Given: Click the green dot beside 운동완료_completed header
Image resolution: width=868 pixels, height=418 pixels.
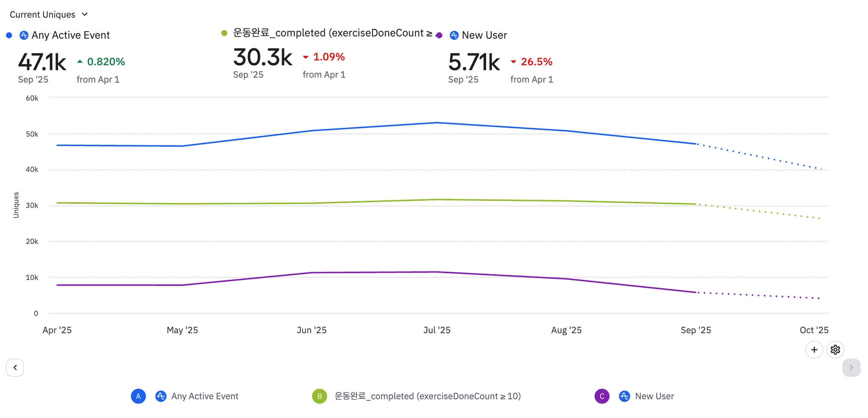Looking at the screenshot, I should (x=224, y=33).
